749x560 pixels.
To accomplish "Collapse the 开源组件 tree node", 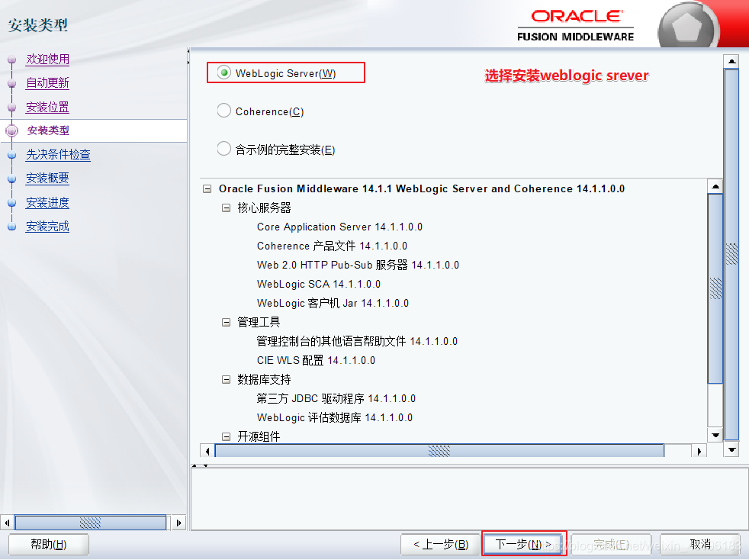I will coord(226,436).
